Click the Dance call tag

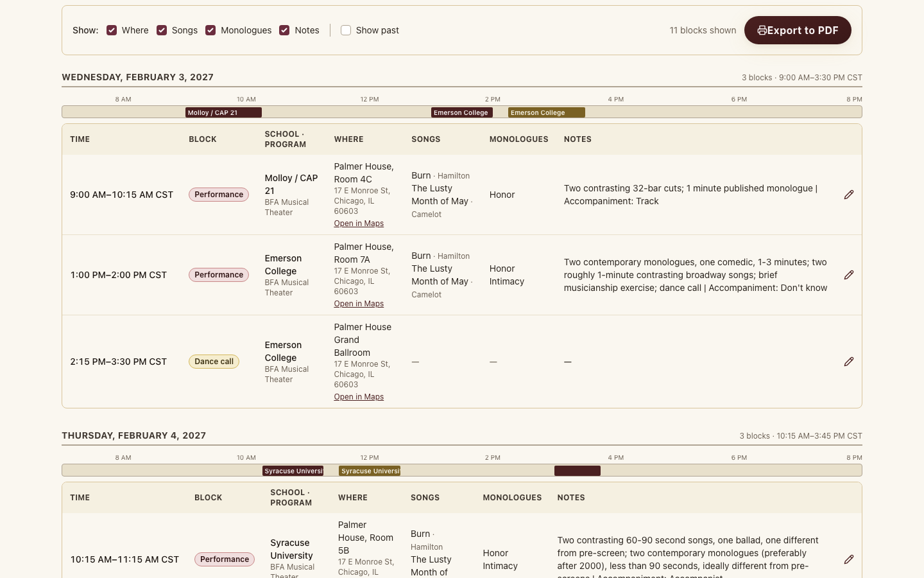pyautogui.click(x=214, y=362)
